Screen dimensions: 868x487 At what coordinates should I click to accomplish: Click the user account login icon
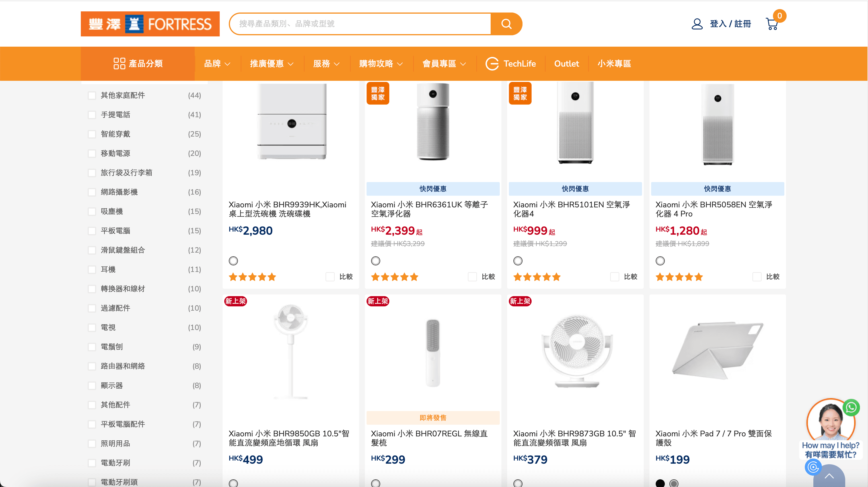(697, 24)
